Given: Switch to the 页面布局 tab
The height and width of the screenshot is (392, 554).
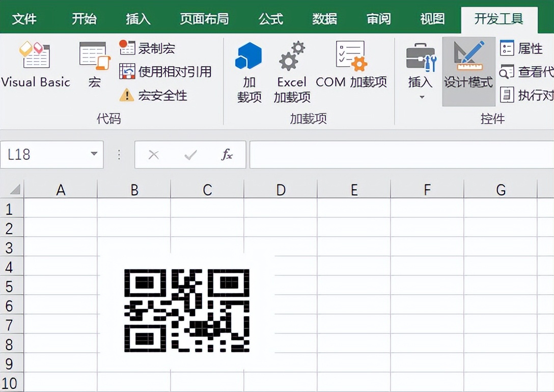Looking at the screenshot, I should [204, 19].
